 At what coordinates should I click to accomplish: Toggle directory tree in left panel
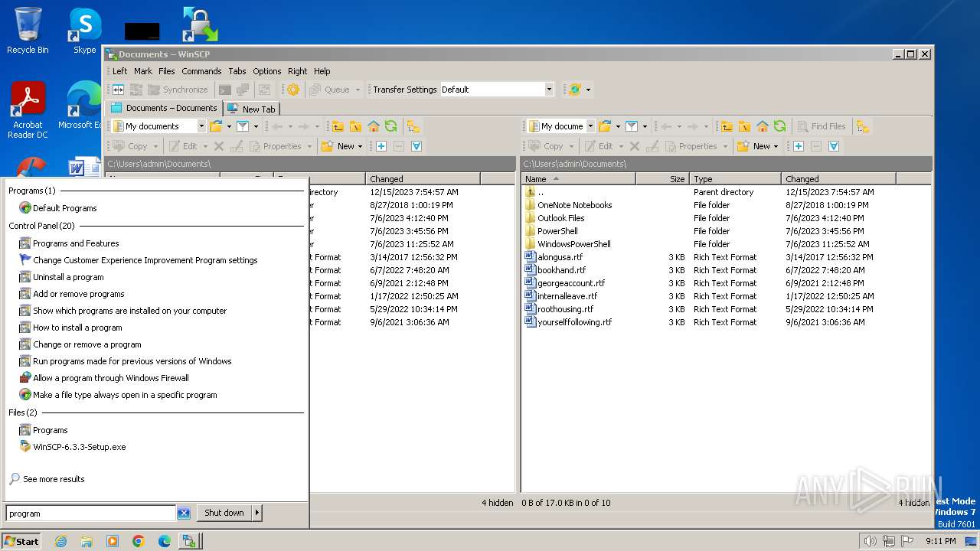[413, 126]
